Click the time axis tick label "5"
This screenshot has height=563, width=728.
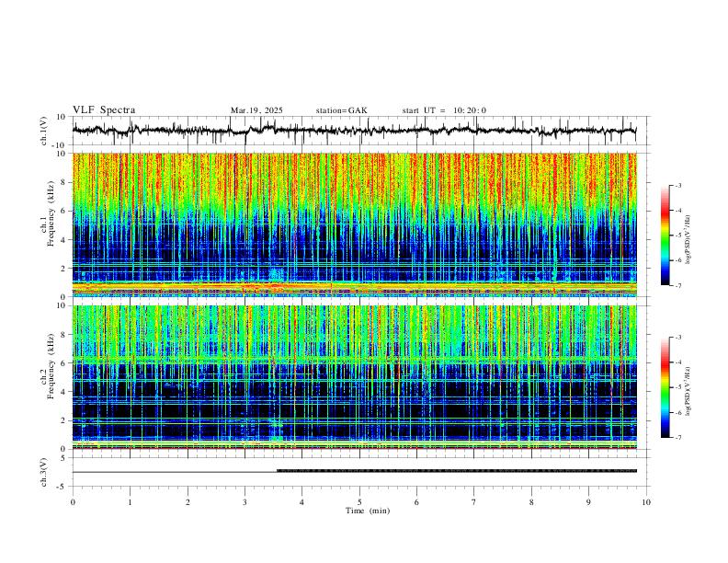click(x=359, y=502)
